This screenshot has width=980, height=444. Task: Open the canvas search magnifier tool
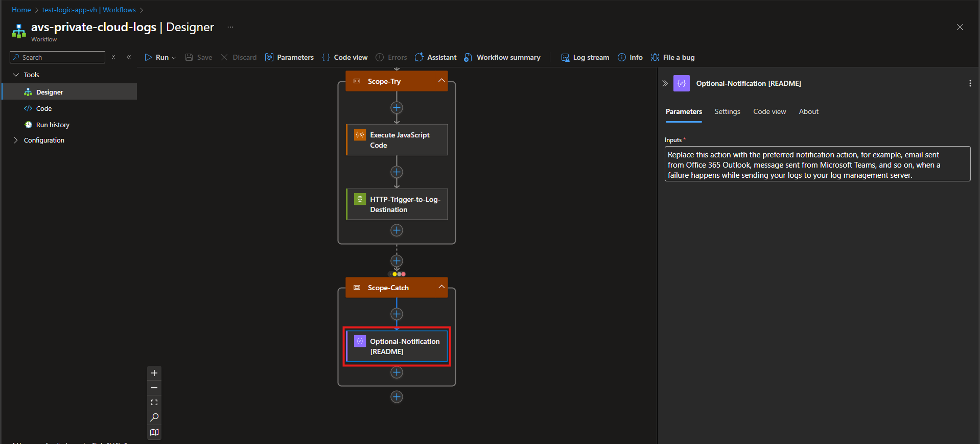[x=154, y=417]
